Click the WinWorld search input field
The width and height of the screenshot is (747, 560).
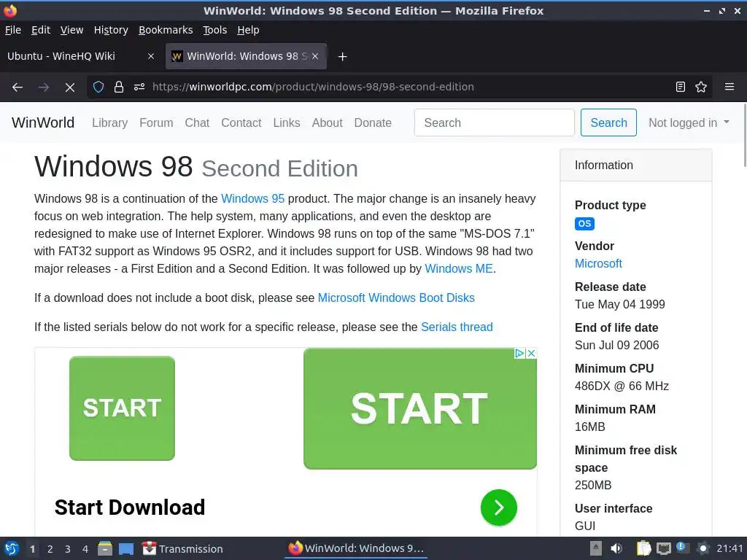(495, 122)
